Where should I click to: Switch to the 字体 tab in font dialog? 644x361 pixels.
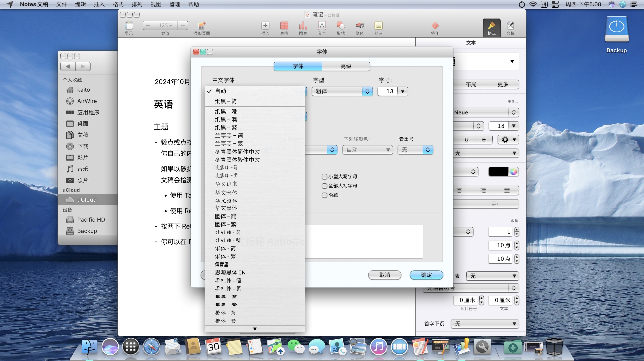(x=298, y=66)
